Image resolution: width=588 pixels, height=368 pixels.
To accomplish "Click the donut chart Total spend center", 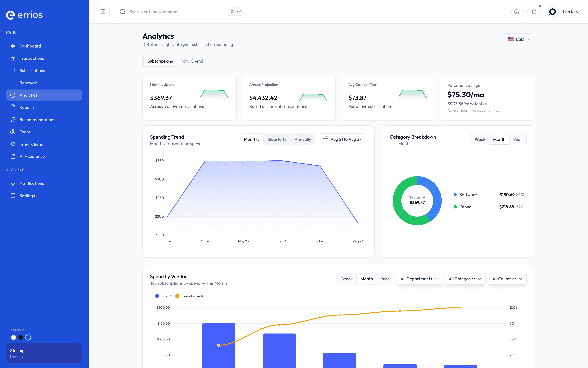I will [x=417, y=201].
